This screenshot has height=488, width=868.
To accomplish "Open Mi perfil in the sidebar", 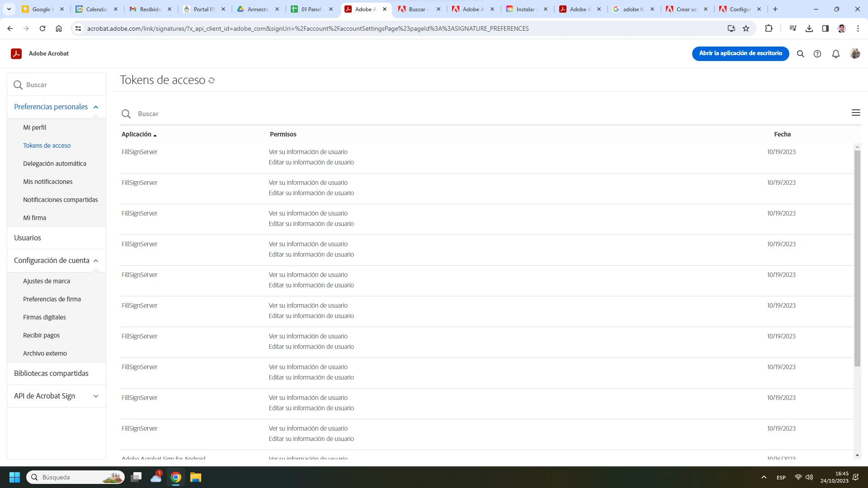I will tap(35, 127).
